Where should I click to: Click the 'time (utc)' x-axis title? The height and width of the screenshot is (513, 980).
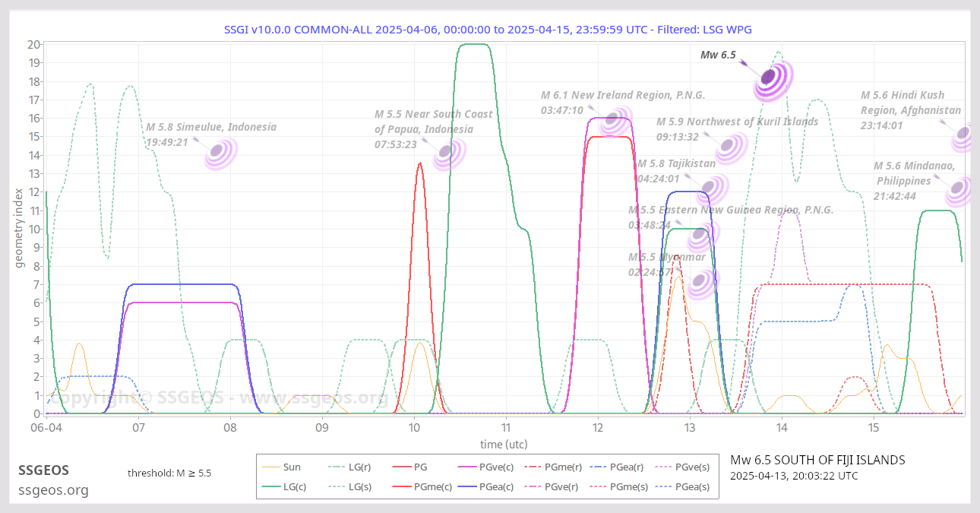click(504, 444)
